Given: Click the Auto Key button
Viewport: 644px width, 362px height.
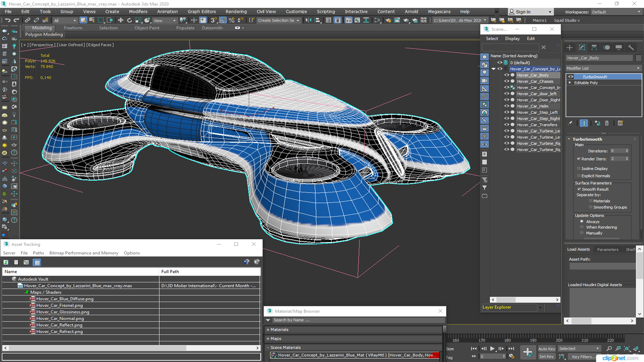Looking at the screenshot, I should tap(547, 349).
